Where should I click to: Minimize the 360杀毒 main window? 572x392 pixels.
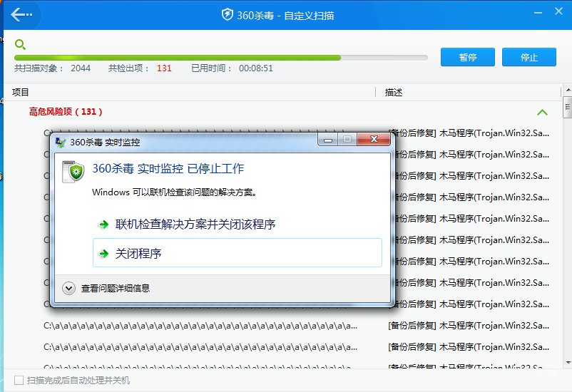(x=538, y=13)
